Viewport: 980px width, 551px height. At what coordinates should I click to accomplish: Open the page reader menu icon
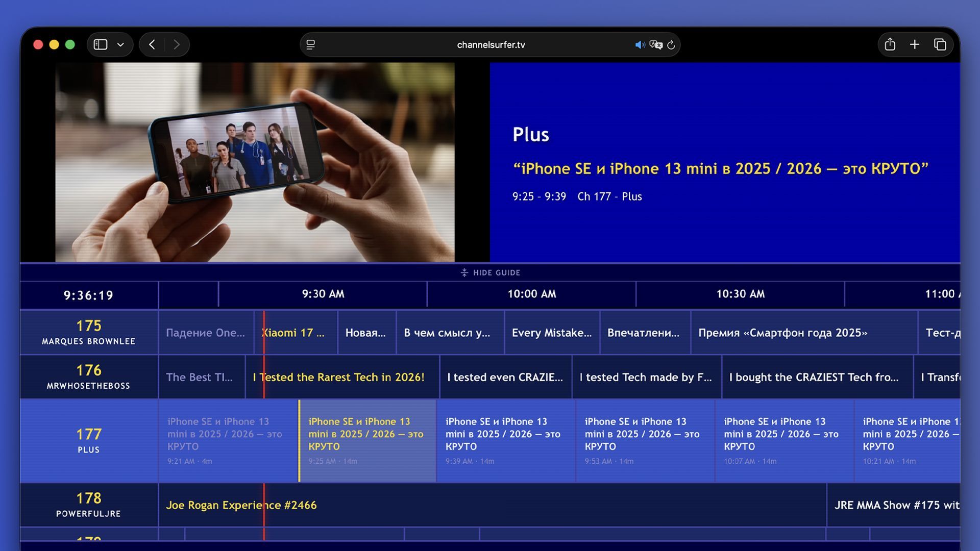(310, 45)
